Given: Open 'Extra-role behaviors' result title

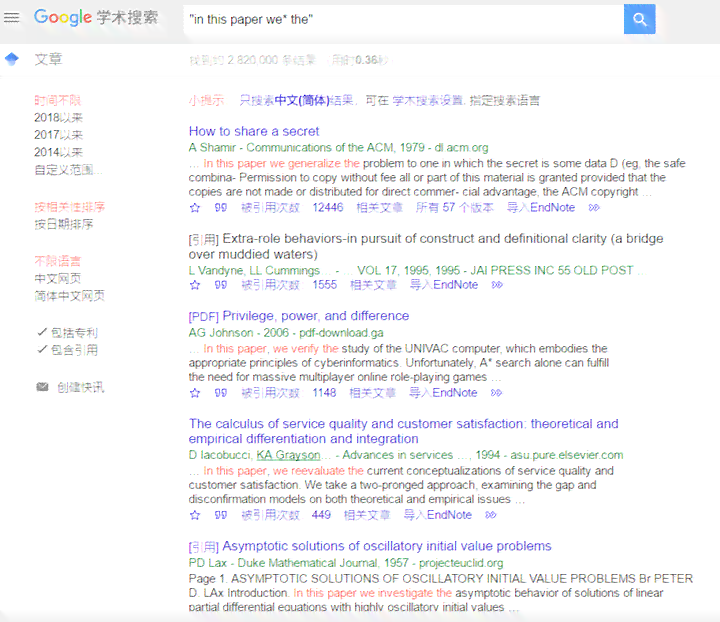Looking at the screenshot, I should pos(426,246).
